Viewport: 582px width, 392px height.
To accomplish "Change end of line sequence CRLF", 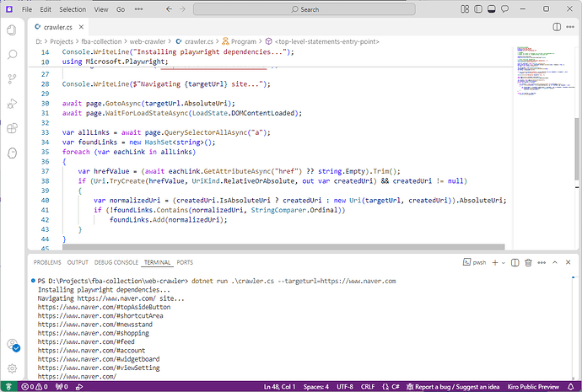I will 368,387.
